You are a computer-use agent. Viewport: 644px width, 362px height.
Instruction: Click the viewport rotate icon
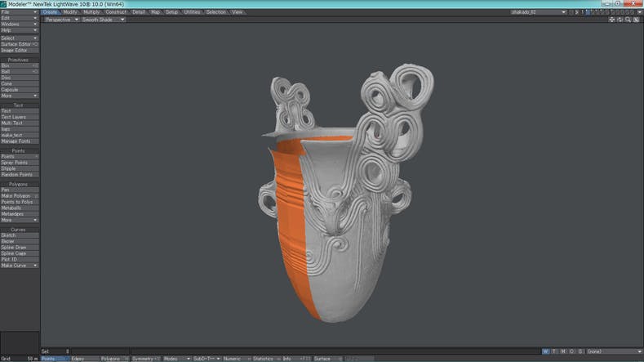(x=620, y=20)
